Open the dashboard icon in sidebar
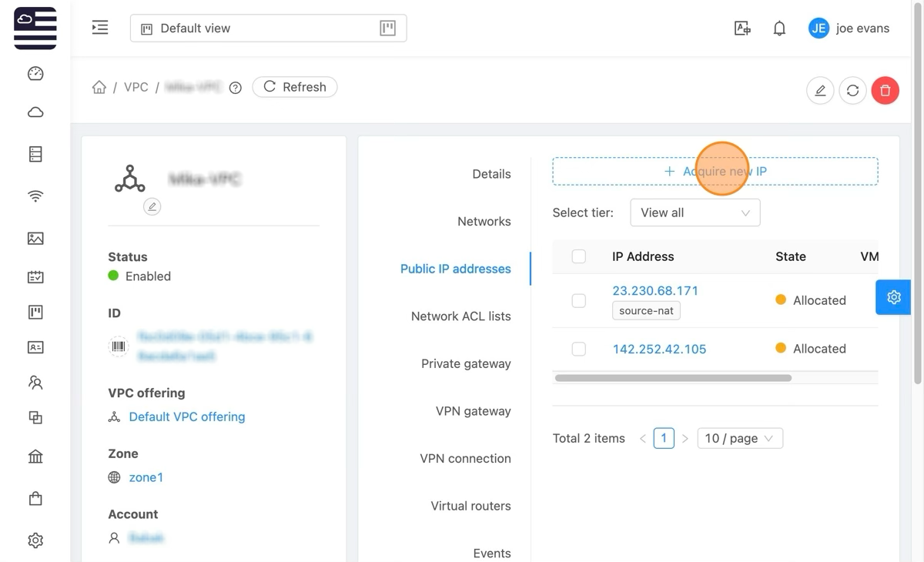924x562 pixels. click(35, 74)
